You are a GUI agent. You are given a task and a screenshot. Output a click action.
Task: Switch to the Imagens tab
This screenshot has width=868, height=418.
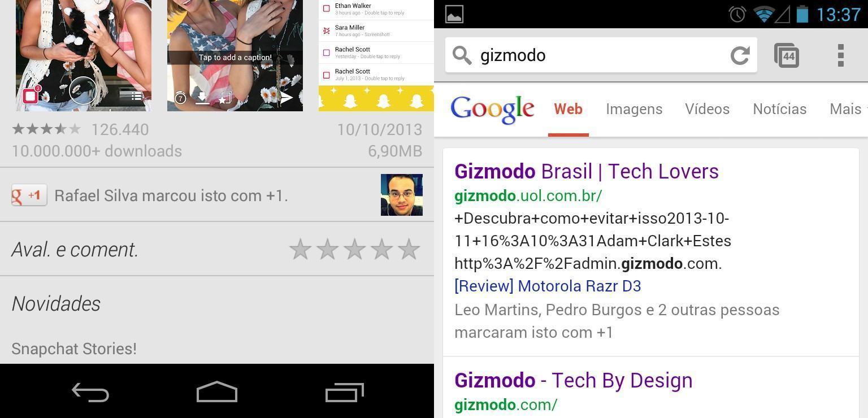pyautogui.click(x=634, y=109)
